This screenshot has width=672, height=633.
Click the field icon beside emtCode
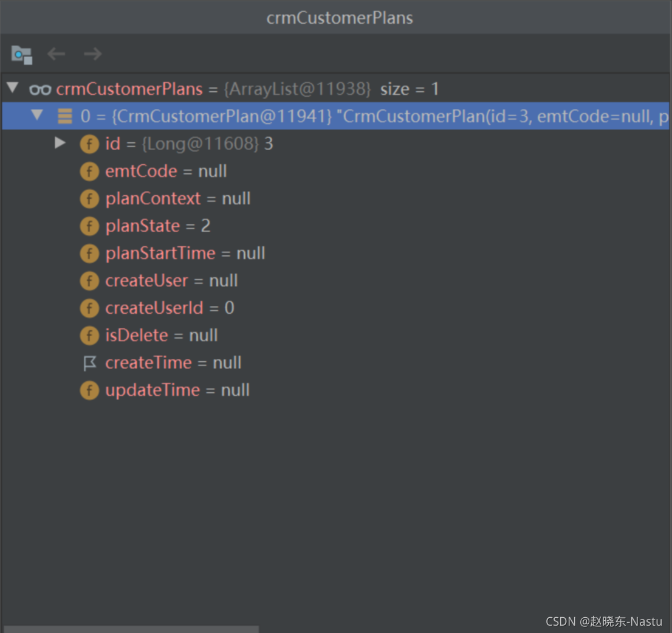tap(89, 171)
